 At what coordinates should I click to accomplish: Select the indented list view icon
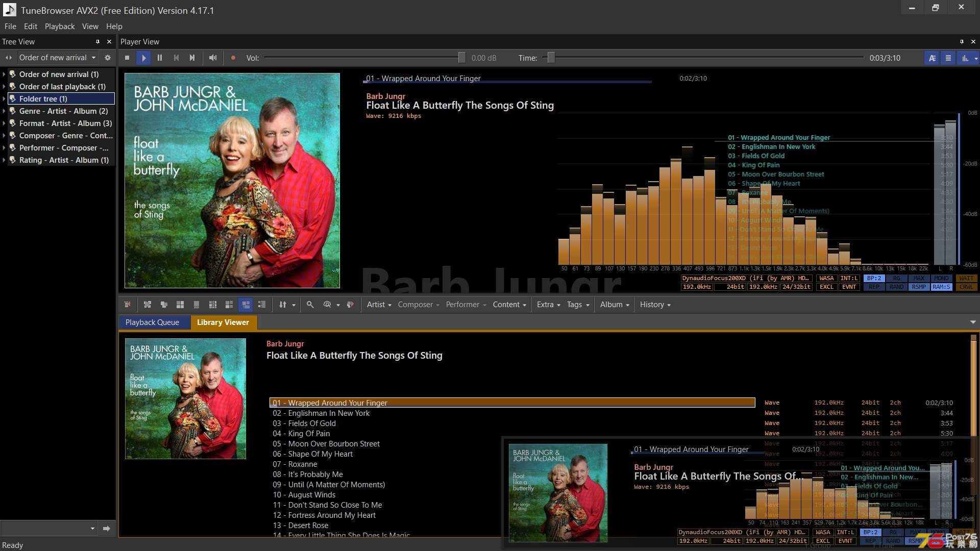click(262, 305)
